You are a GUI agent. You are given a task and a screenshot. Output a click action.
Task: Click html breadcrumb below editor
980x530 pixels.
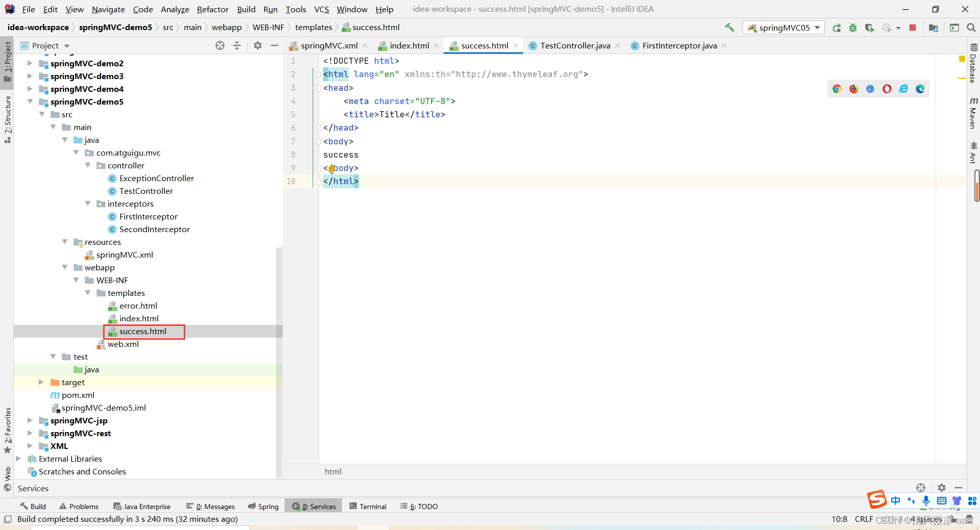tap(333, 472)
